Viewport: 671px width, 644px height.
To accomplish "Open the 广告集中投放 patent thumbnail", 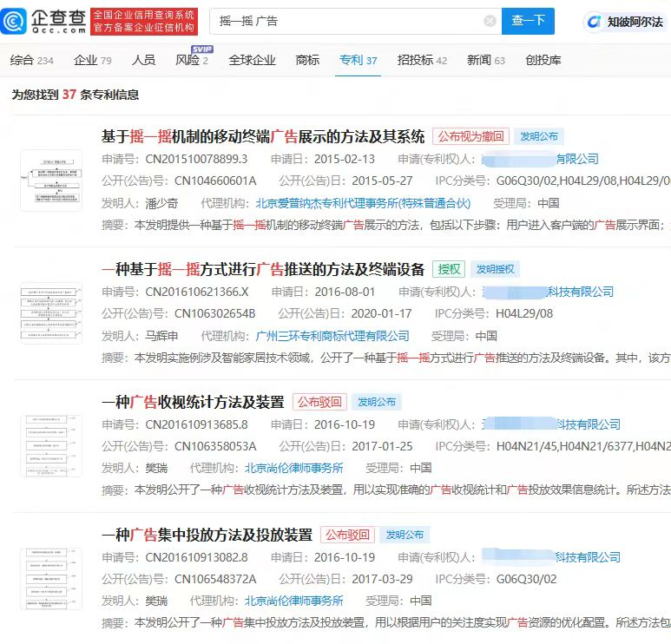I will coord(51,579).
